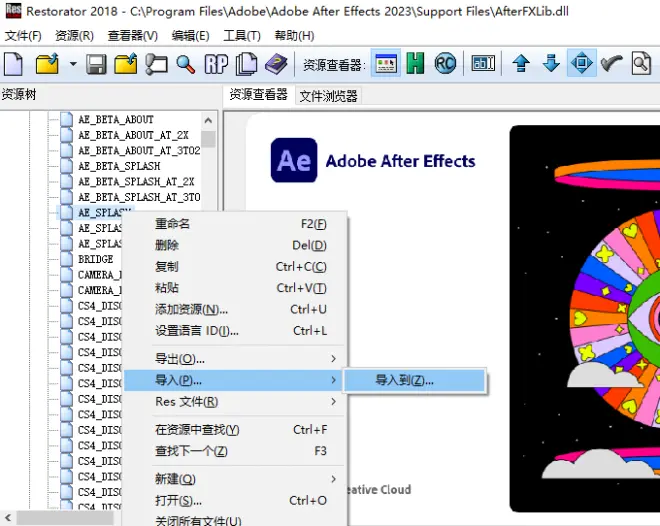Screen dimensions: 660x526
Task: Open the Help book icon
Action: [x=276, y=64]
